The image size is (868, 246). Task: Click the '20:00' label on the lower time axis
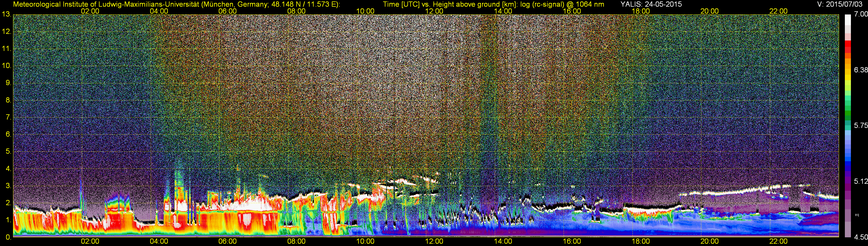(709, 241)
